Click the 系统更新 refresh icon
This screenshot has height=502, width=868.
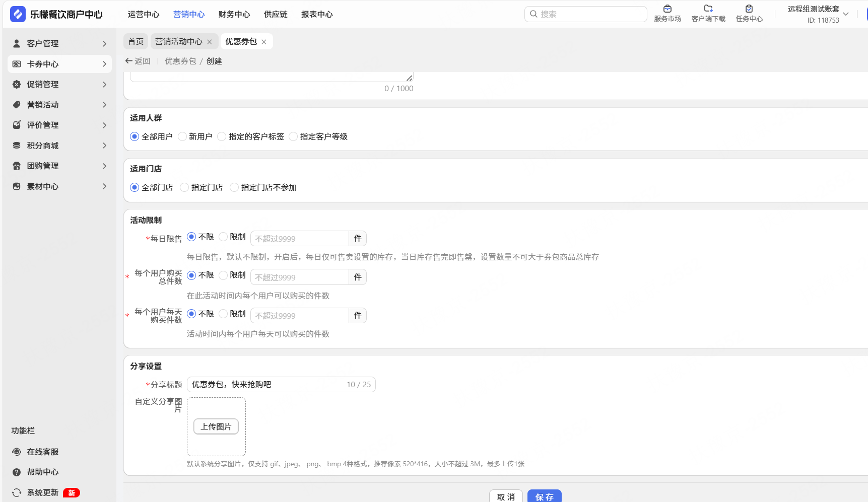[17, 492]
